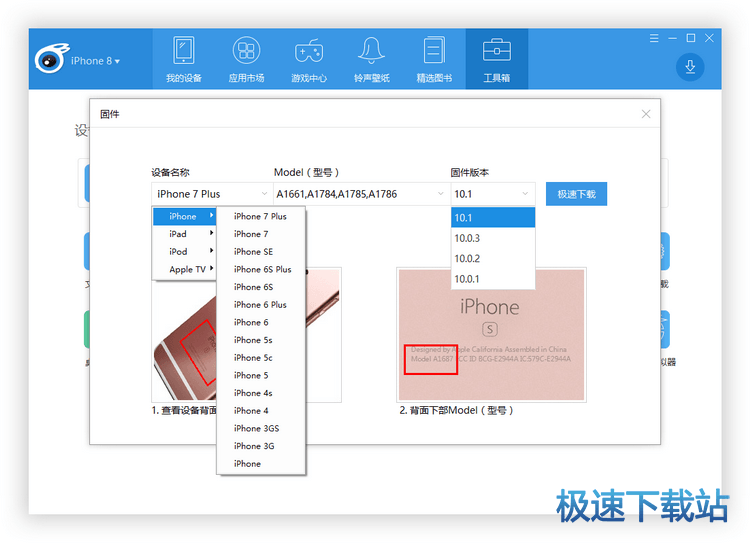Choose iPhone 7 Plus from the submenu
The height and width of the screenshot is (543, 750).
[x=261, y=216]
